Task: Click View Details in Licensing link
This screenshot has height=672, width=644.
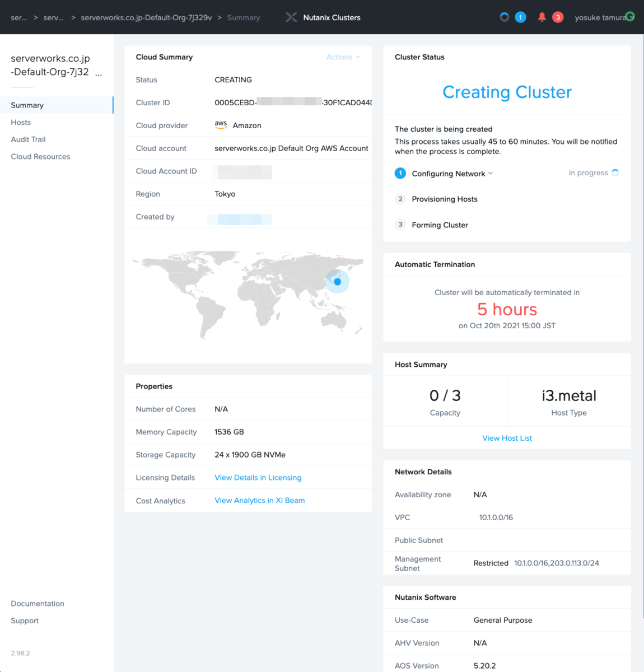Action: pos(258,478)
